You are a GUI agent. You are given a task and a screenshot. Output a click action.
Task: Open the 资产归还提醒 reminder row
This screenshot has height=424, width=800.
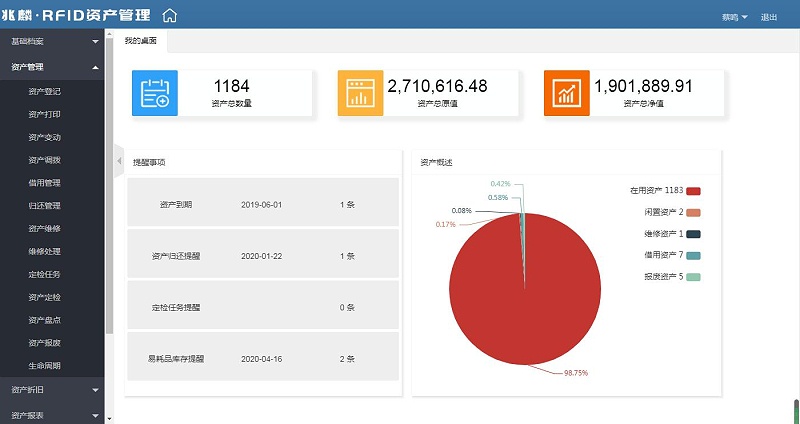(262, 255)
